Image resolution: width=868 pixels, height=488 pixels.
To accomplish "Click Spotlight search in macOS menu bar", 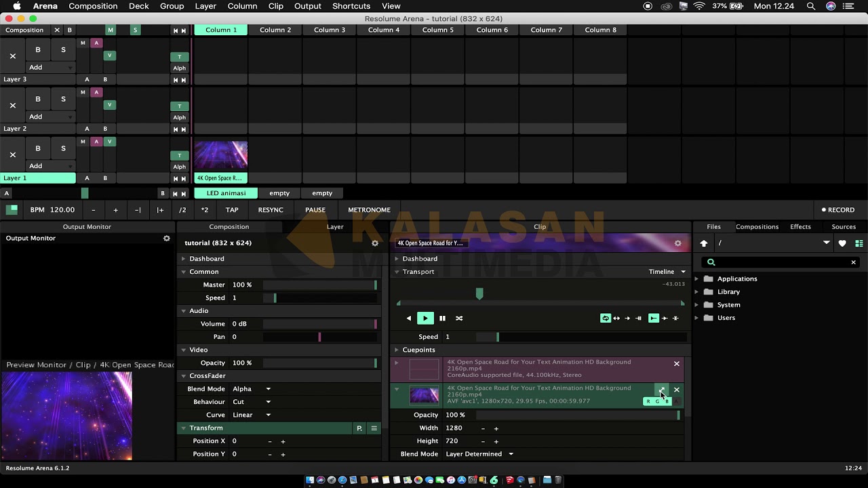I will 811,6.
